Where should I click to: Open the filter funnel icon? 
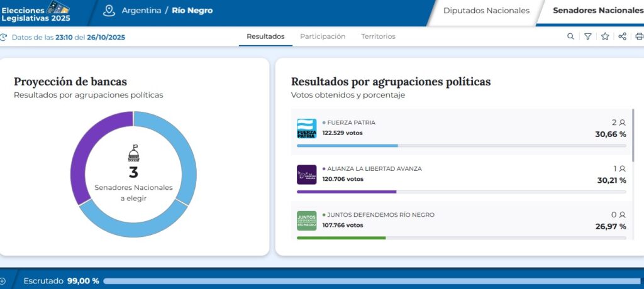pyautogui.click(x=587, y=36)
